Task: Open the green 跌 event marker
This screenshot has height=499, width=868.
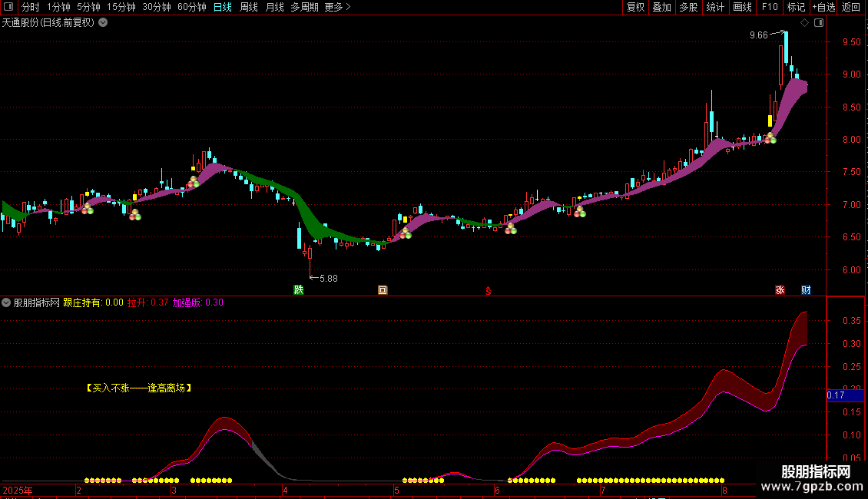Action: click(x=298, y=290)
